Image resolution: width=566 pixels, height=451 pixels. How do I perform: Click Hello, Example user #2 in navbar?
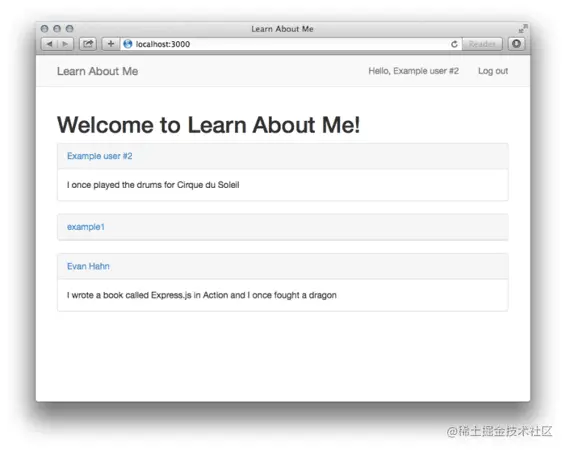point(413,71)
